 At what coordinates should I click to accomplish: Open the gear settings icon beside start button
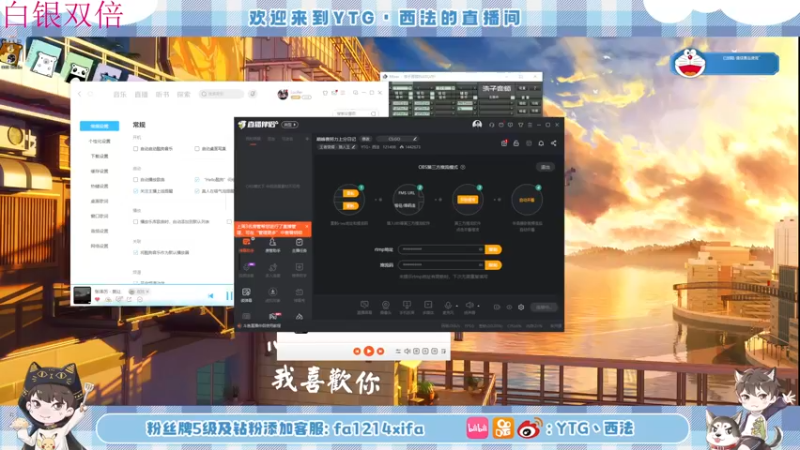(x=521, y=307)
